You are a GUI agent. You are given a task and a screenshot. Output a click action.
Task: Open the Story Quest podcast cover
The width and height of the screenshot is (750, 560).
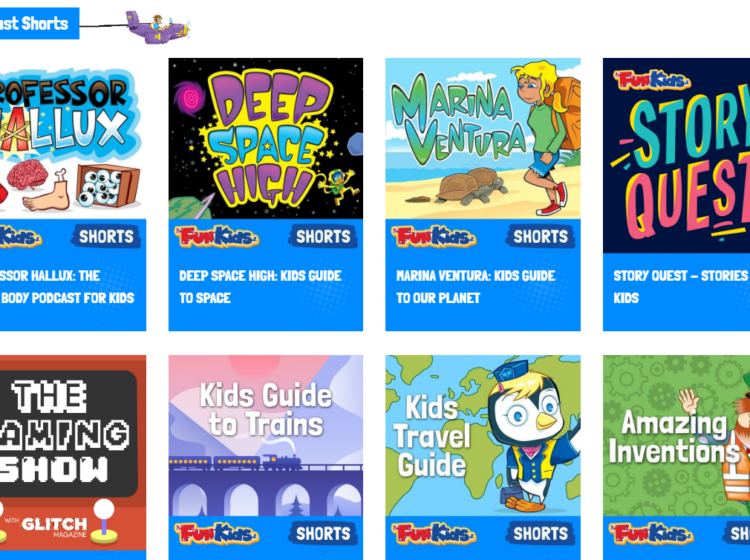(x=676, y=155)
